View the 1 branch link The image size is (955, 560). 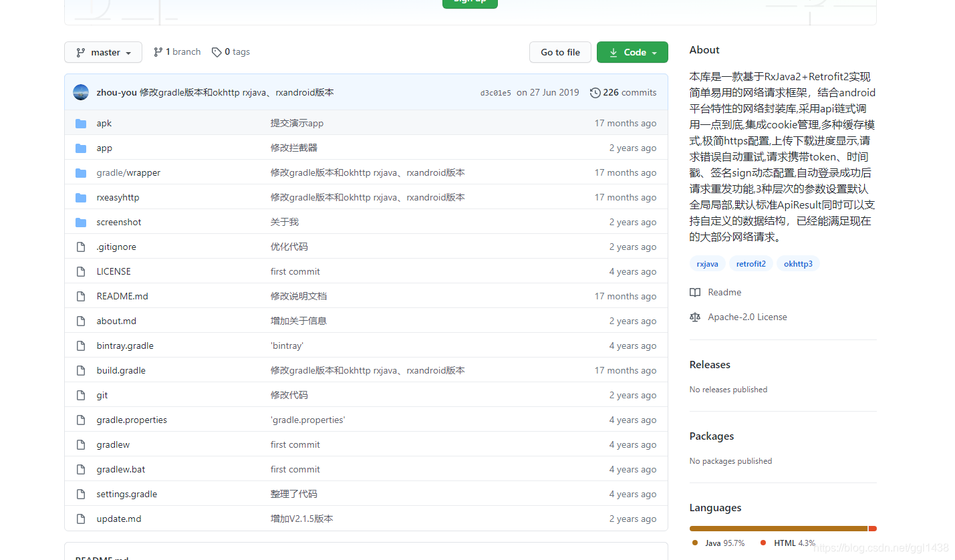(177, 52)
